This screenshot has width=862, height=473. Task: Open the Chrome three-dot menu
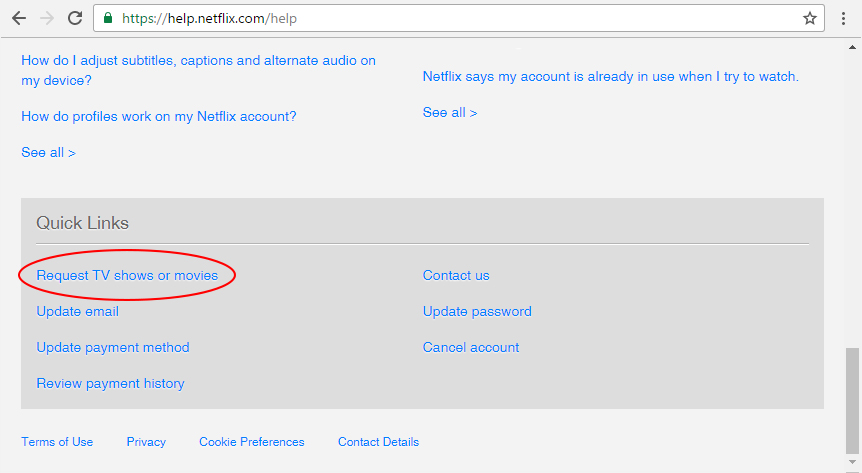point(843,18)
